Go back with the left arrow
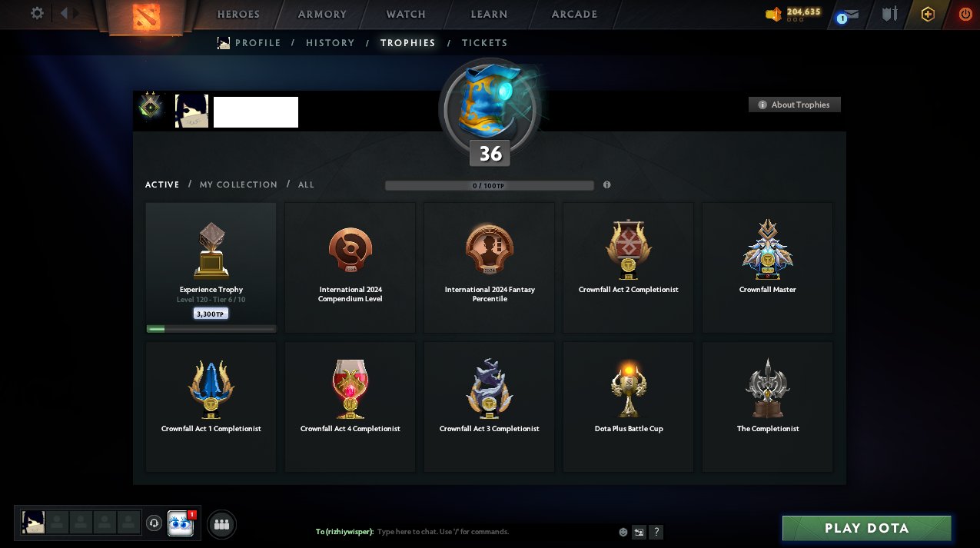The image size is (980, 548). point(65,13)
